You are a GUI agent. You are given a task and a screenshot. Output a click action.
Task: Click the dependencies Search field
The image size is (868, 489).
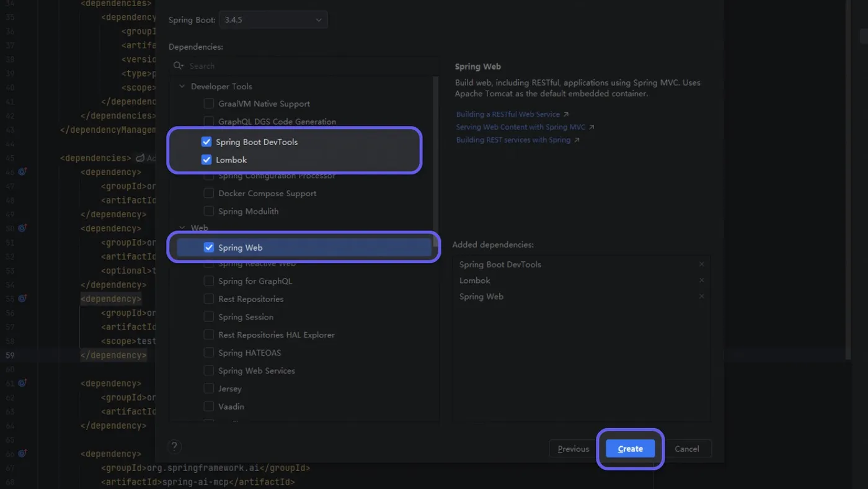click(310, 66)
